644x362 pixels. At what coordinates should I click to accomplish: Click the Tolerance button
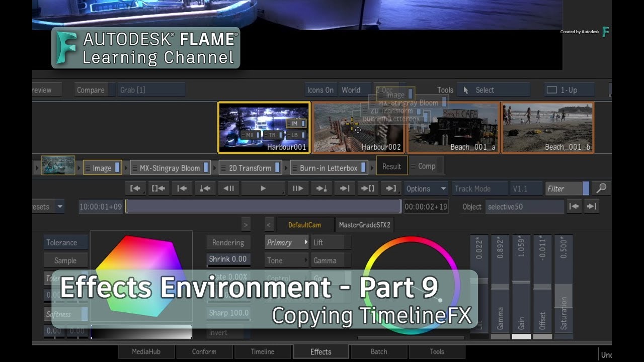pyautogui.click(x=66, y=242)
